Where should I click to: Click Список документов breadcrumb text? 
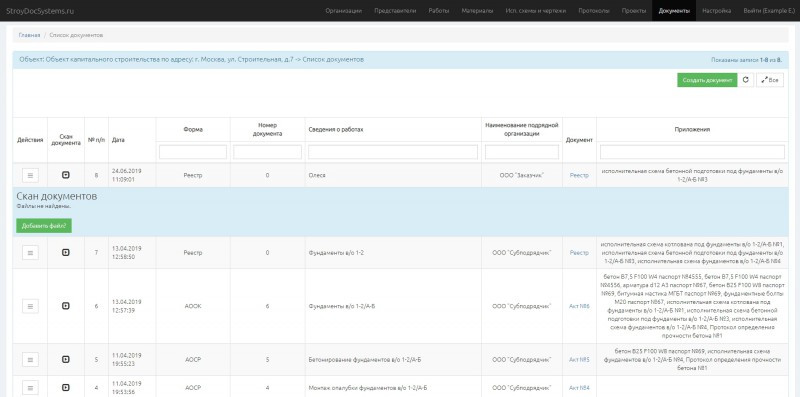pos(76,35)
